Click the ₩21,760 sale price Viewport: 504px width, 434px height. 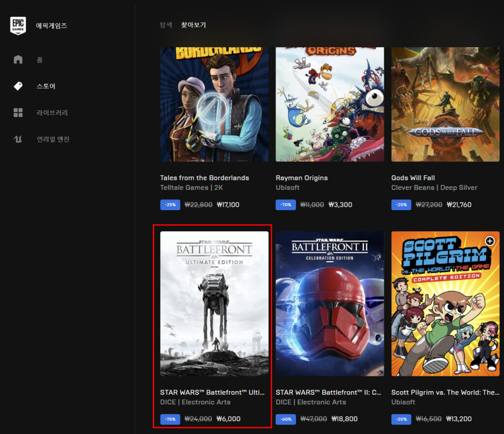459,205
